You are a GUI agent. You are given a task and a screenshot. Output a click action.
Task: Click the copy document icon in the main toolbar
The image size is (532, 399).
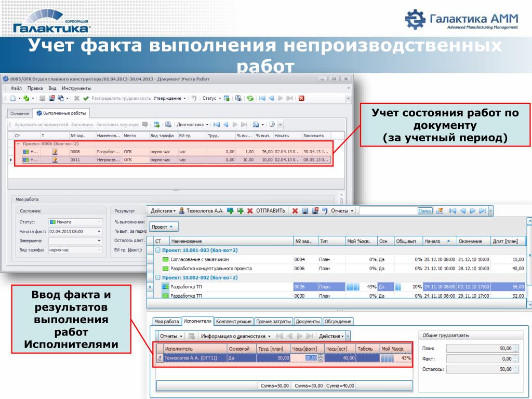click(x=61, y=98)
